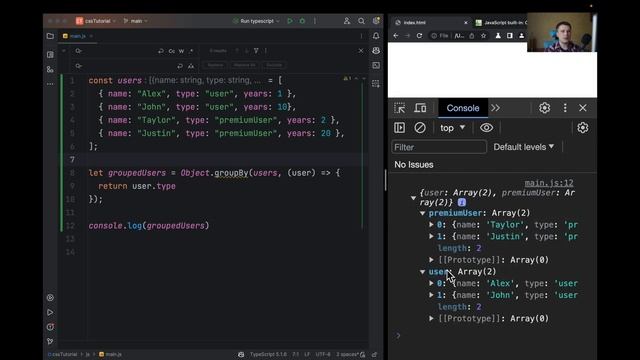Screen dimensions: 640x360
Task: Close the index.html browser tab
Action: tap(465, 22)
